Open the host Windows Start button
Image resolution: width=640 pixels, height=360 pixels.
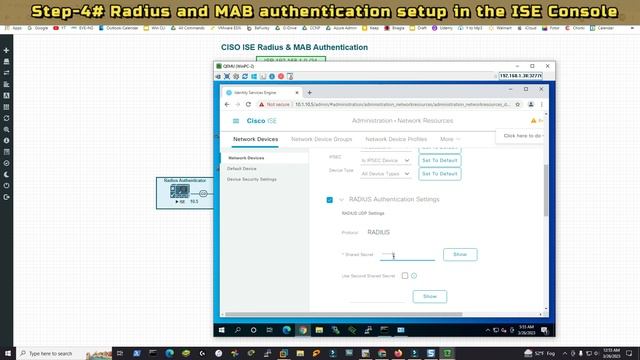point(8,353)
